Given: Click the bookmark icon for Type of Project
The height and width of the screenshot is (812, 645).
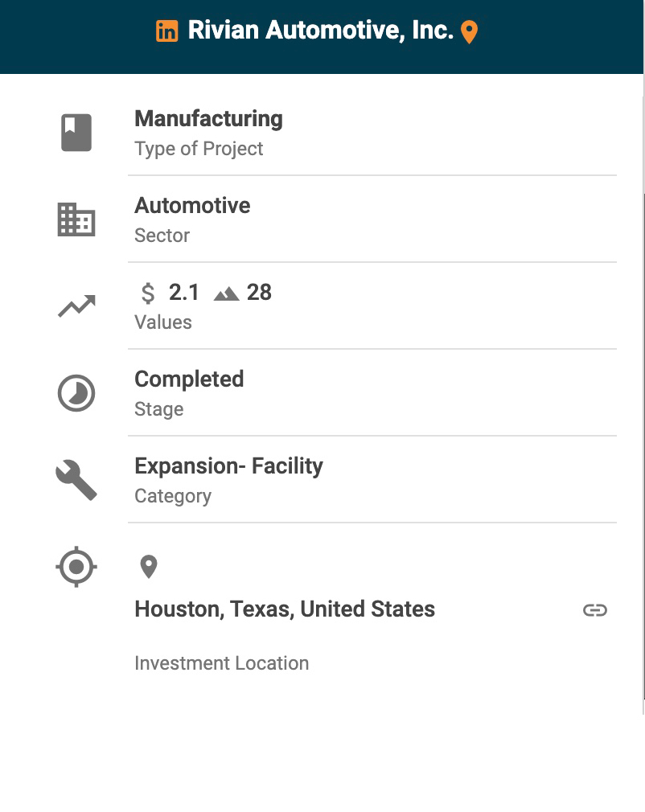Looking at the screenshot, I should click(x=76, y=133).
